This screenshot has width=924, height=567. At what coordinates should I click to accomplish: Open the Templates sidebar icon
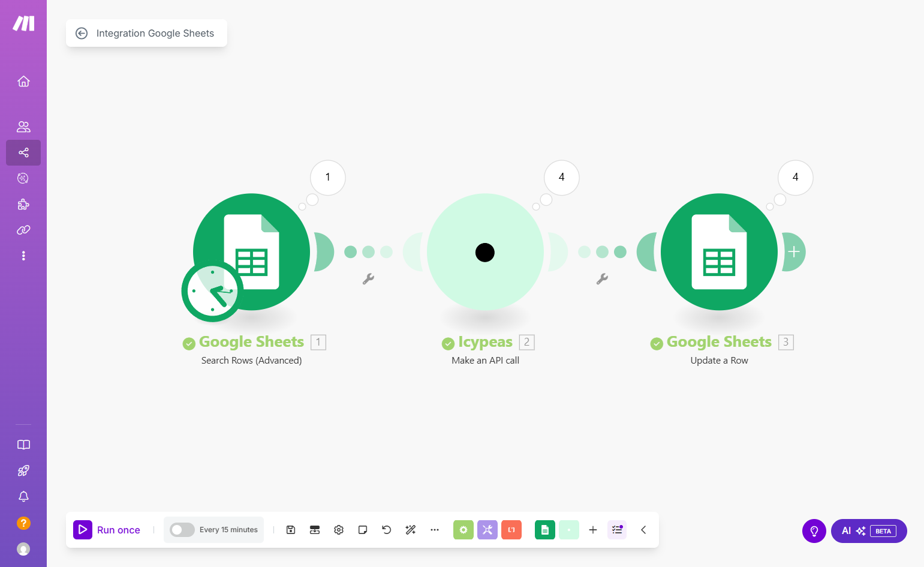23,178
